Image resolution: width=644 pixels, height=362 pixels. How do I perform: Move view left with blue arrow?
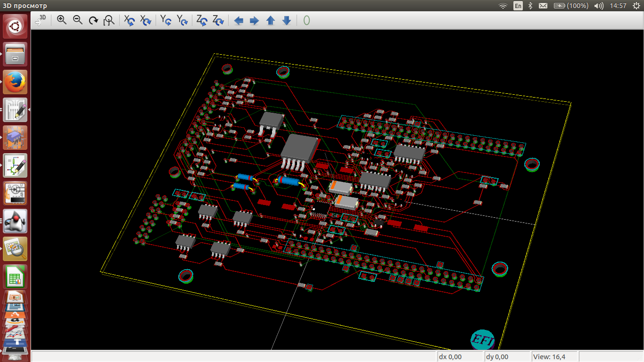(239, 21)
